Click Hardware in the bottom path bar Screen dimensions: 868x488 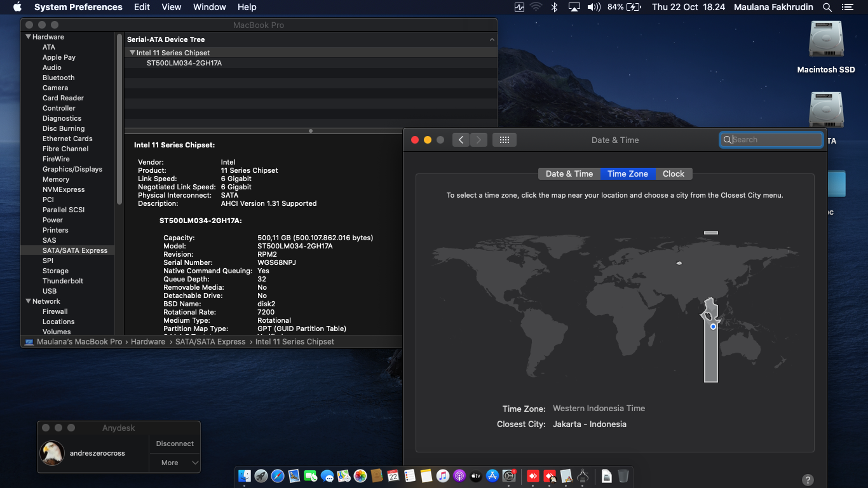(x=148, y=342)
